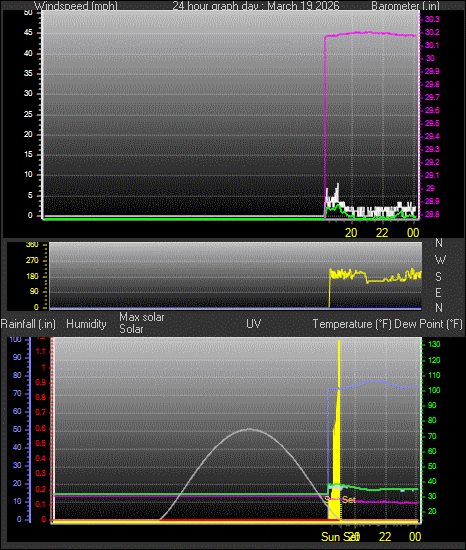Click the red '0.5' rainfall scale label

(40, 443)
